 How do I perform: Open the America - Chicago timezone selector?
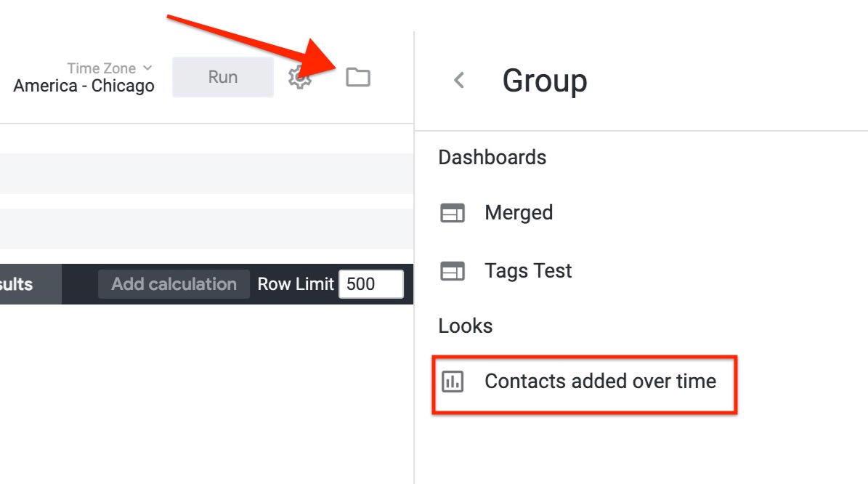[83, 86]
